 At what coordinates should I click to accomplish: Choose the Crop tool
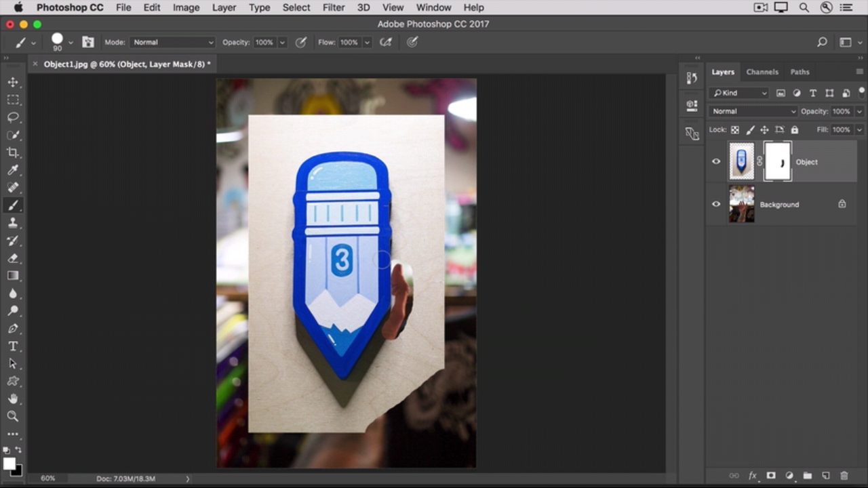click(x=13, y=152)
